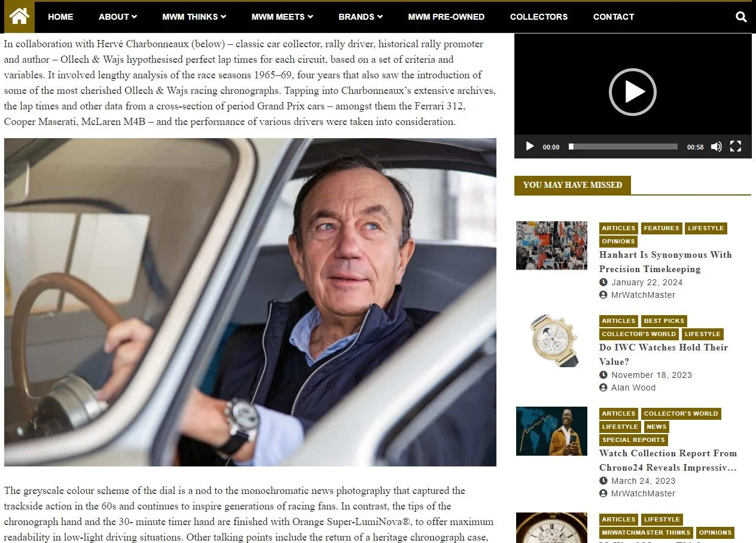Open the MWM MEETS dropdown menu
This screenshot has height=543, width=756.
[282, 17]
